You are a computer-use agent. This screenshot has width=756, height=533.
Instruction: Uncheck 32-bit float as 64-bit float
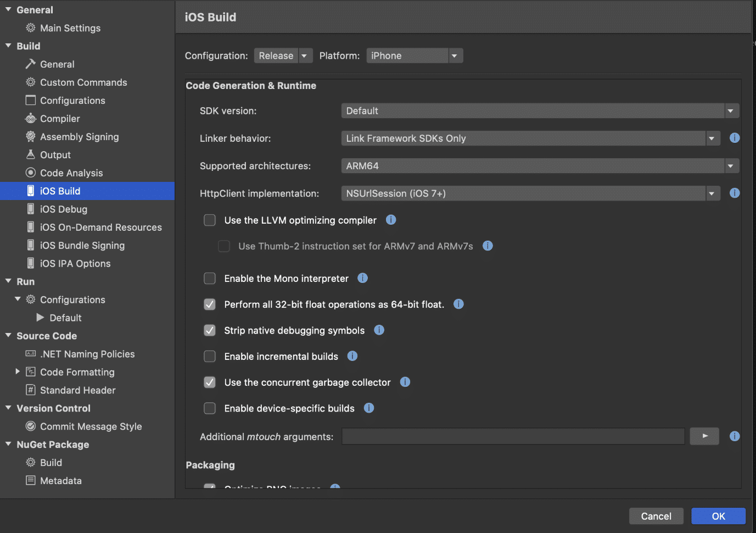click(x=210, y=304)
